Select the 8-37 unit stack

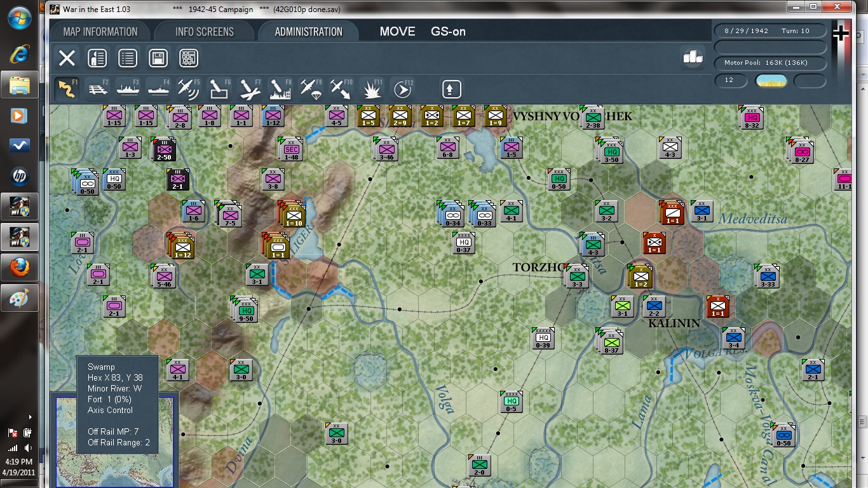610,341
